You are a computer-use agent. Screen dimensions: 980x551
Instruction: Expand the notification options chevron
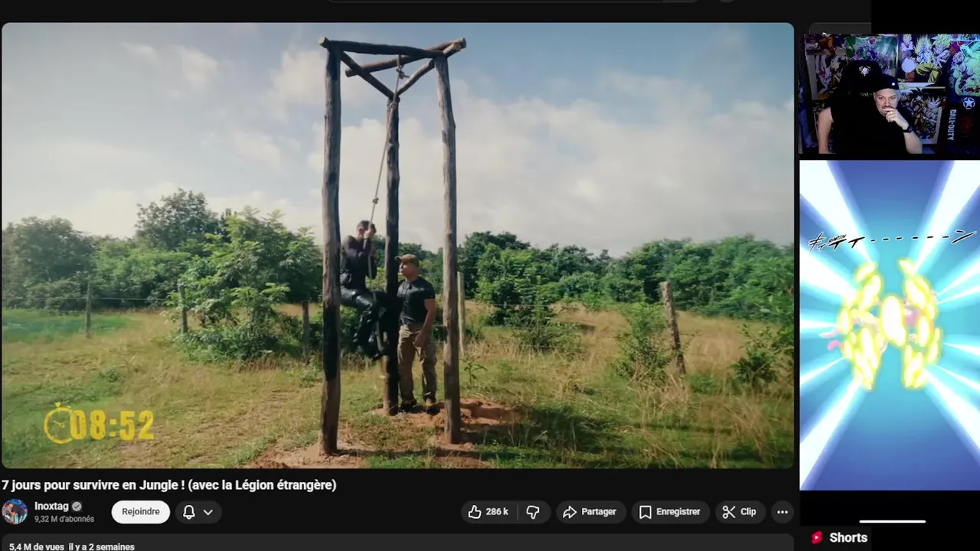(207, 512)
